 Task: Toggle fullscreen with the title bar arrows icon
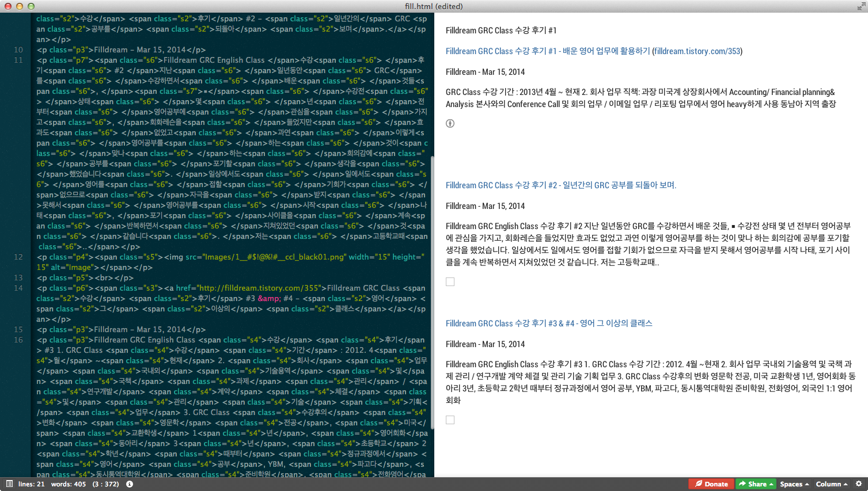point(861,6)
